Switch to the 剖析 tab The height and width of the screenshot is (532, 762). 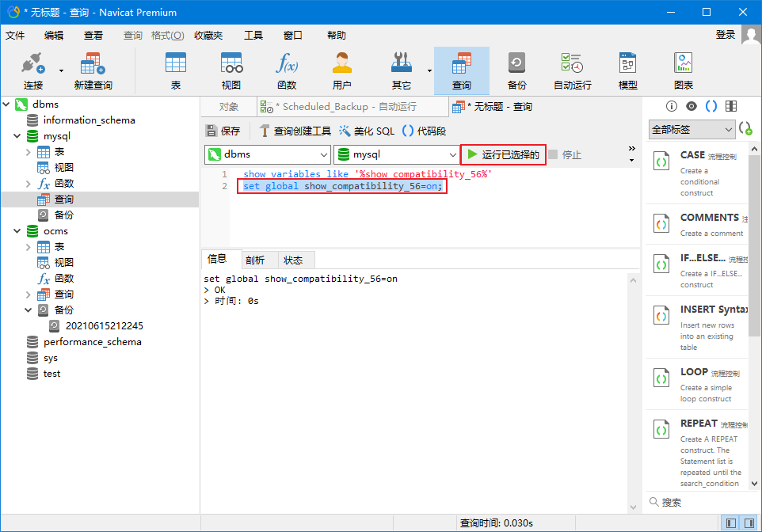tap(255, 260)
